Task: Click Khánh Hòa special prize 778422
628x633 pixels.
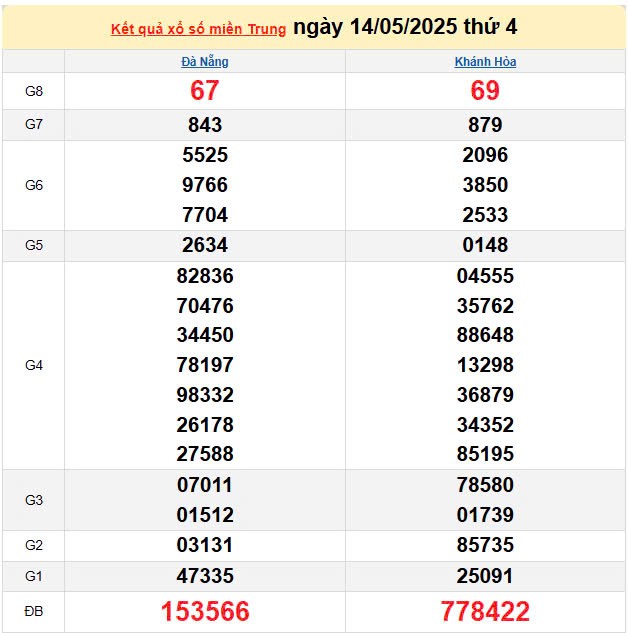Action: [x=485, y=612]
